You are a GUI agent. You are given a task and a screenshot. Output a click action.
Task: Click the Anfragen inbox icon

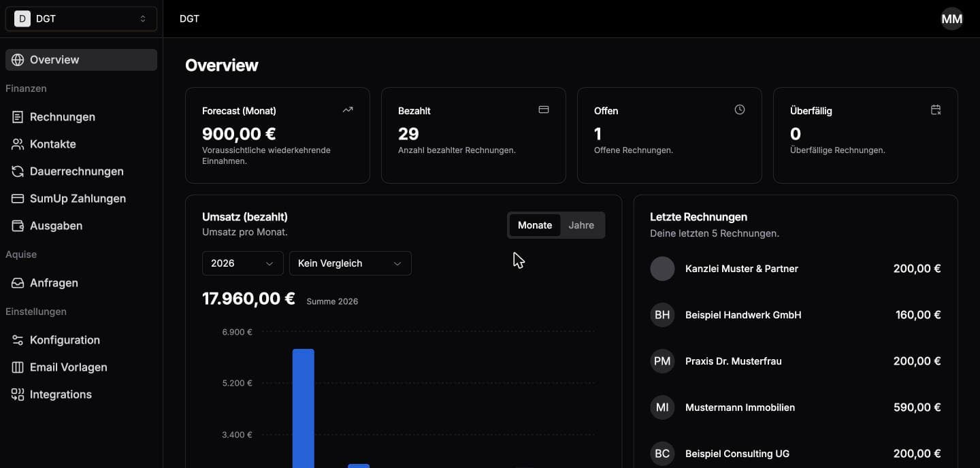tap(18, 283)
